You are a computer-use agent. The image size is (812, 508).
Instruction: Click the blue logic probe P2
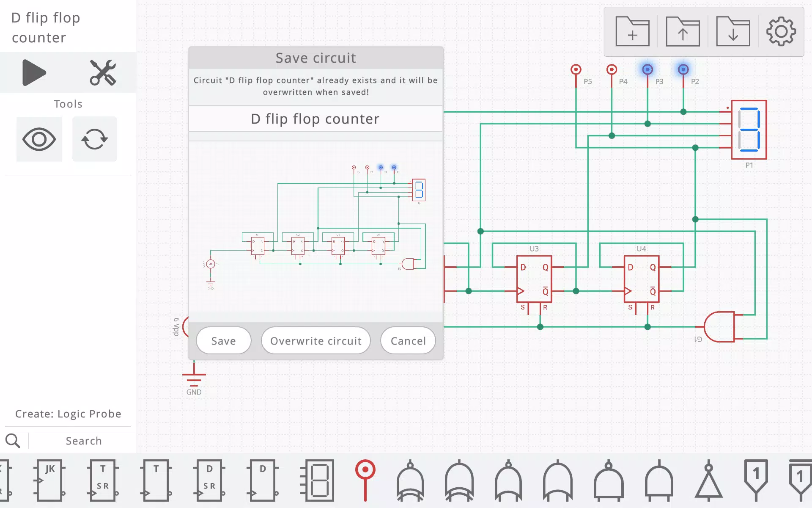[683, 69]
